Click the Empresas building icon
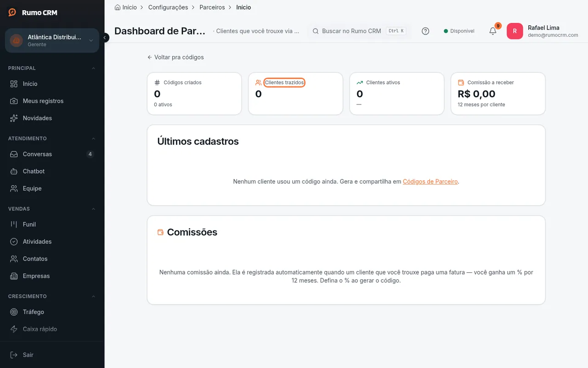 pos(14,276)
